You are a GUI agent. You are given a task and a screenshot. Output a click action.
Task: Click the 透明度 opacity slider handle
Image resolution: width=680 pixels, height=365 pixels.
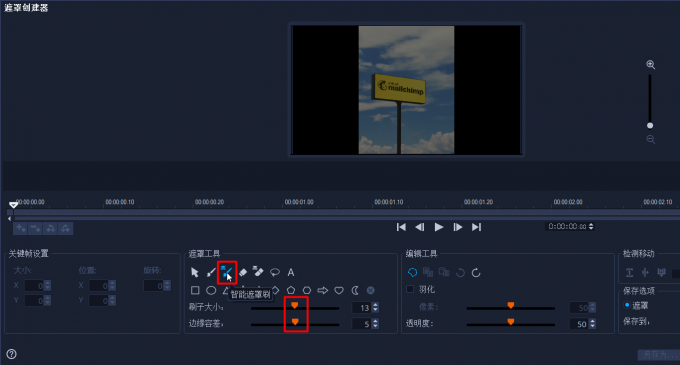coord(511,322)
